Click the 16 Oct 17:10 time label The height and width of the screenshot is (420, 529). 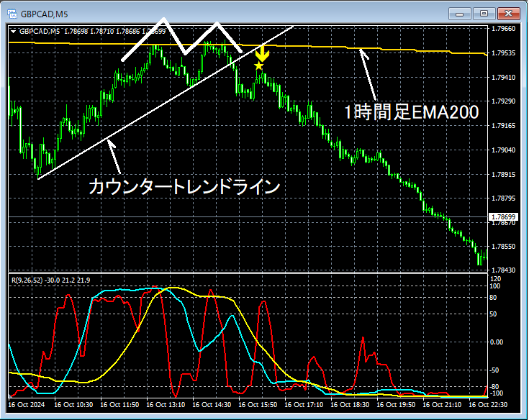(304, 405)
